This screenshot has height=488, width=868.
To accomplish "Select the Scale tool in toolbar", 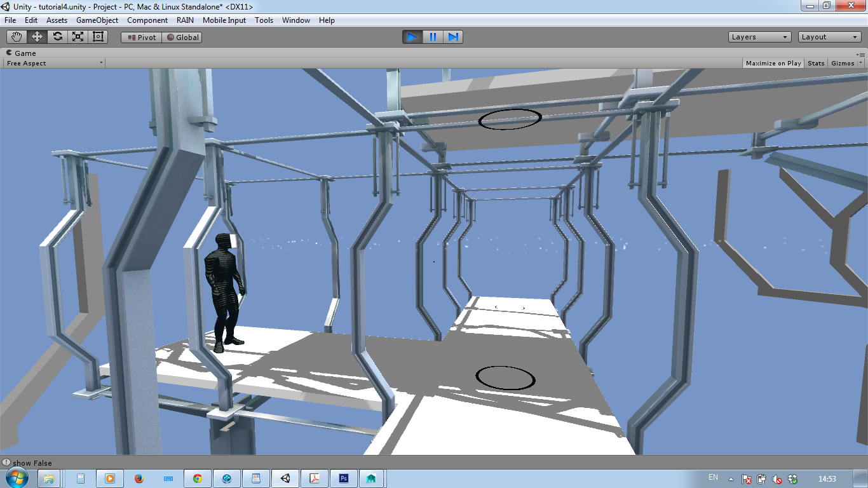I will (x=78, y=37).
